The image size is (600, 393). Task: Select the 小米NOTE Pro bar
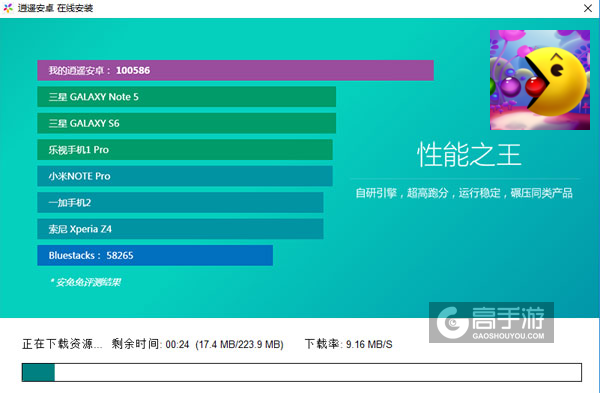click(185, 176)
